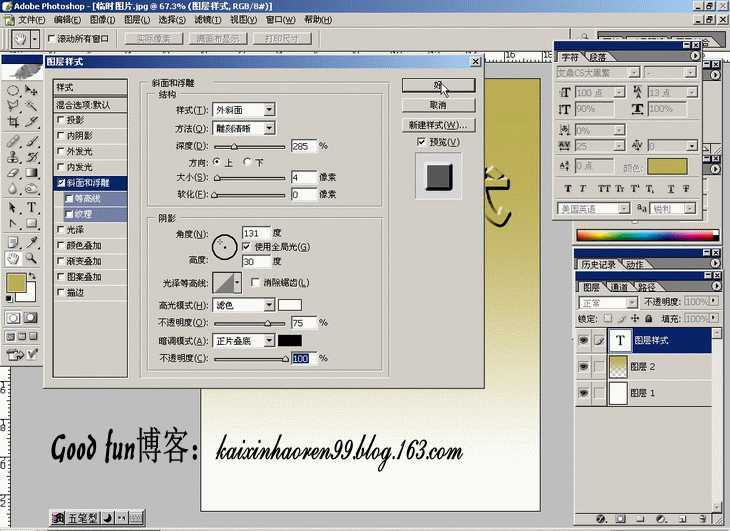
Task: Select the Clone Stamp tool
Action: [13, 157]
